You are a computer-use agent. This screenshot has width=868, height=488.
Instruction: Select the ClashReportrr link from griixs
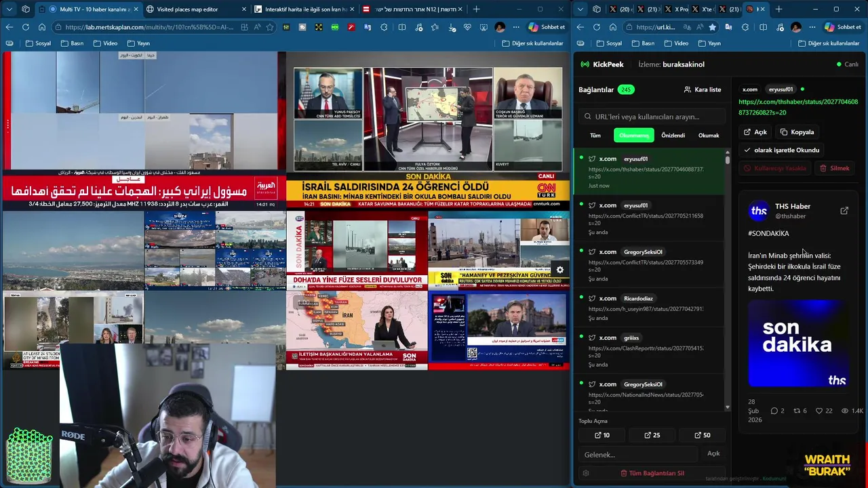pos(650,350)
